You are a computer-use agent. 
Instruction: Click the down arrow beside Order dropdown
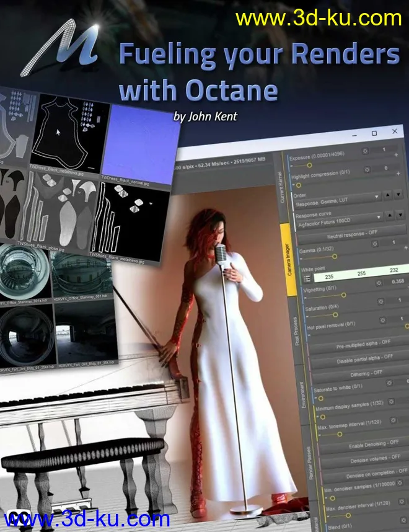(398, 194)
